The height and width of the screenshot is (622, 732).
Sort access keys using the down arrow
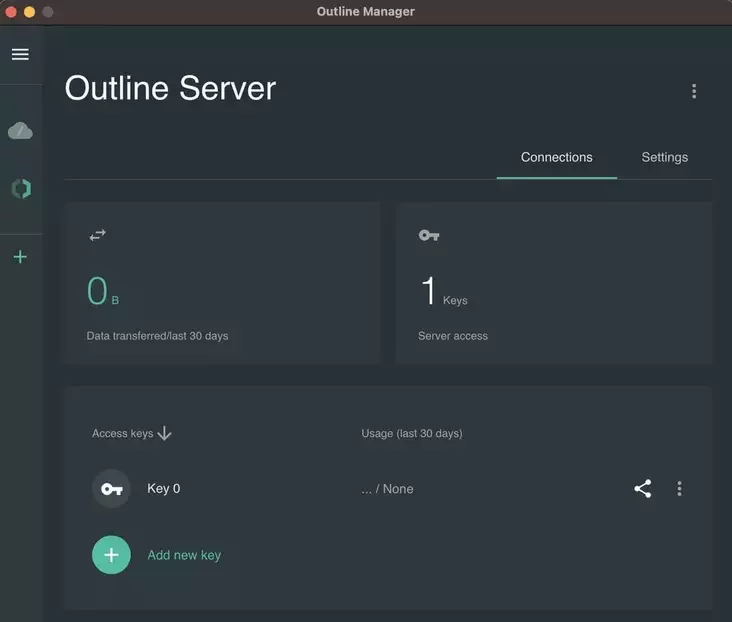coord(165,433)
